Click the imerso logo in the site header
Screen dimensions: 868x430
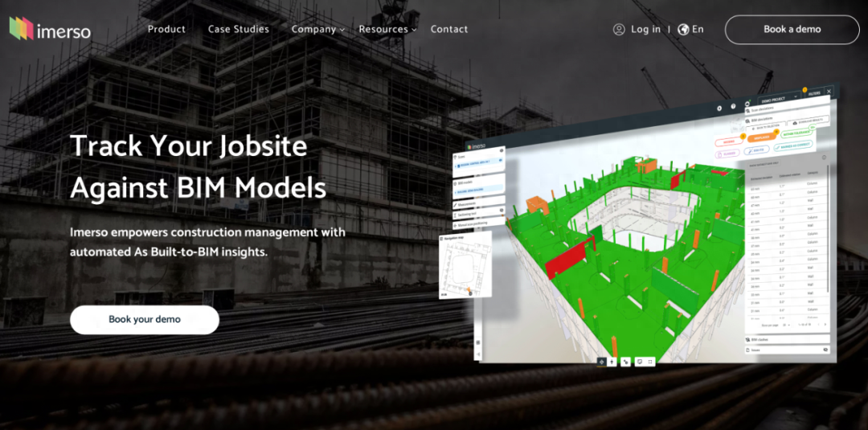(x=50, y=29)
